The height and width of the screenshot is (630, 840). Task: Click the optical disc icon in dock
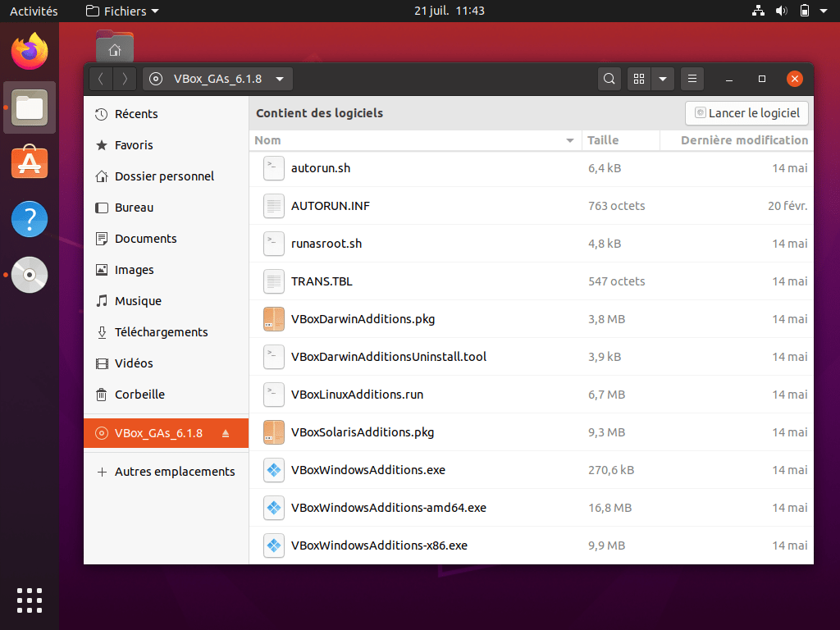pos(30,274)
